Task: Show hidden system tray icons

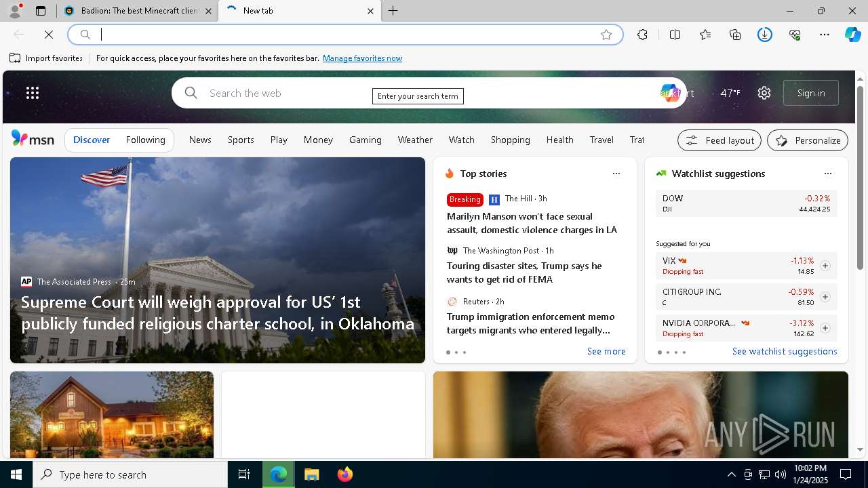Action: [731, 474]
